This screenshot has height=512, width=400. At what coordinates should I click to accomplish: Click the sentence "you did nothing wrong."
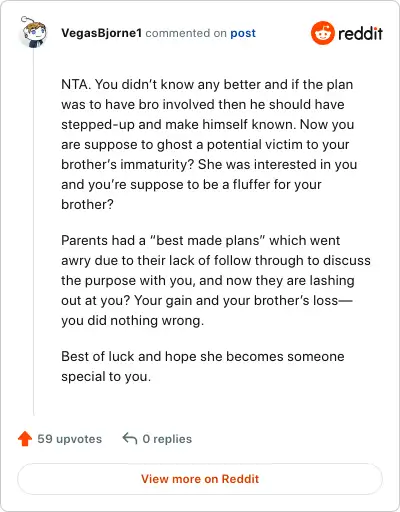(x=132, y=320)
